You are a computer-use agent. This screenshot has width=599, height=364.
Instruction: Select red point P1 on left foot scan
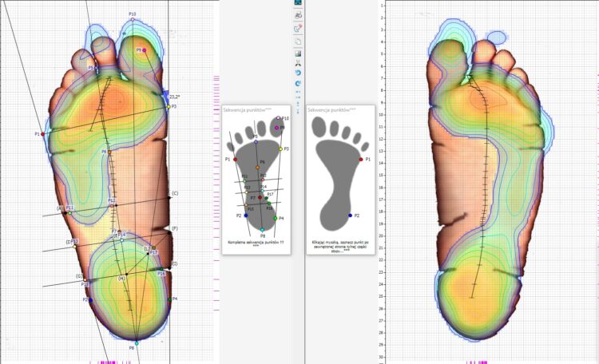point(43,134)
